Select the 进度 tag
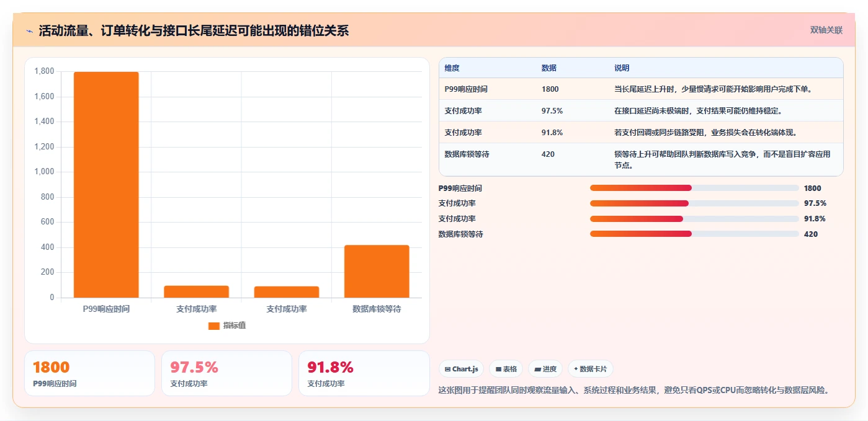 (x=545, y=369)
